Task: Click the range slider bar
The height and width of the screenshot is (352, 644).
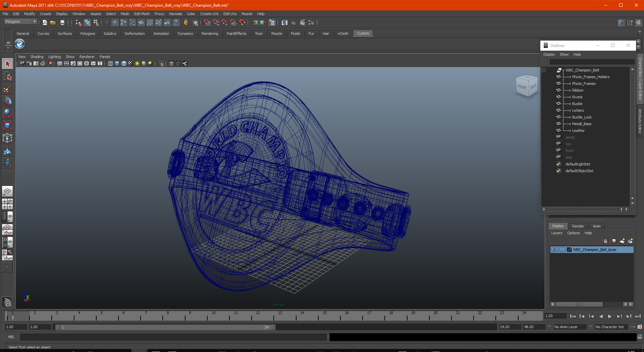Action: (165, 327)
